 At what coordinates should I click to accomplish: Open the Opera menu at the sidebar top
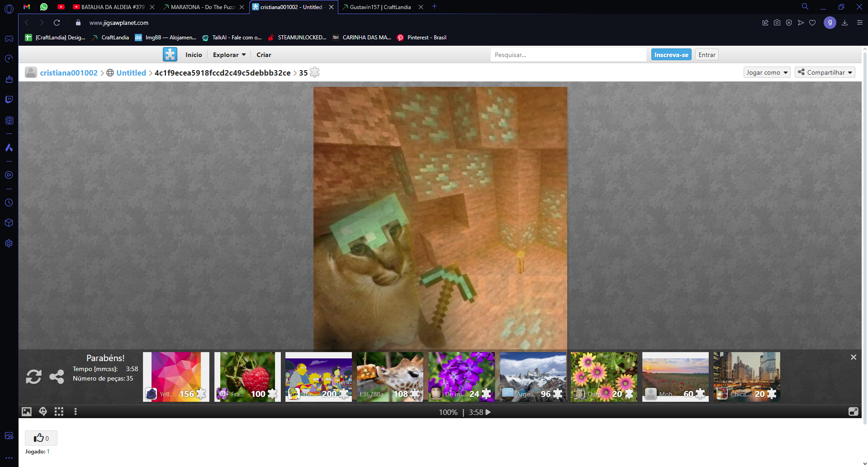(9, 8)
